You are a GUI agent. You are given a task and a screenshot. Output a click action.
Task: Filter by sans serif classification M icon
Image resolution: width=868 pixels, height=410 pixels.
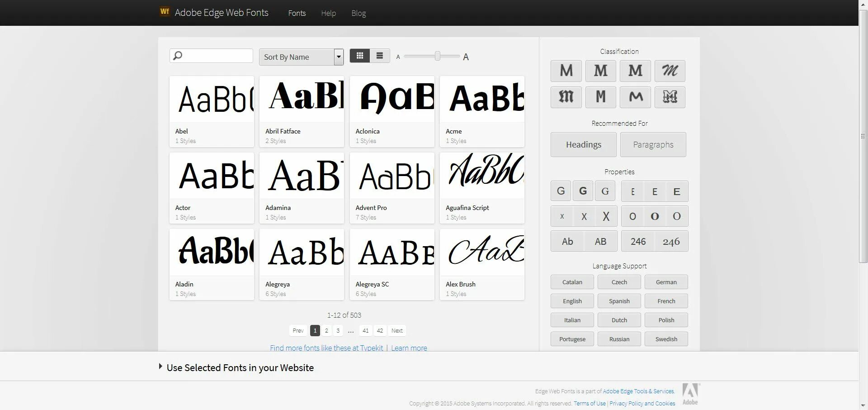(566, 71)
